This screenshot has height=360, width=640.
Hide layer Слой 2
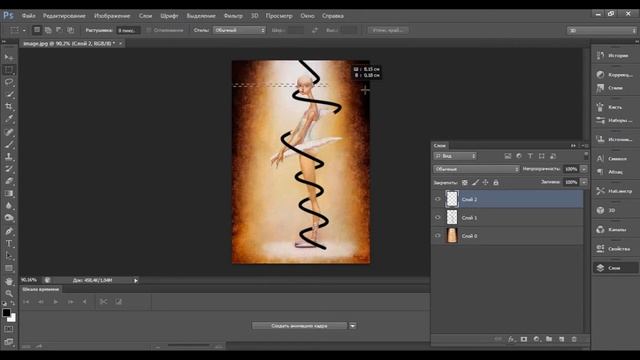tap(438, 199)
